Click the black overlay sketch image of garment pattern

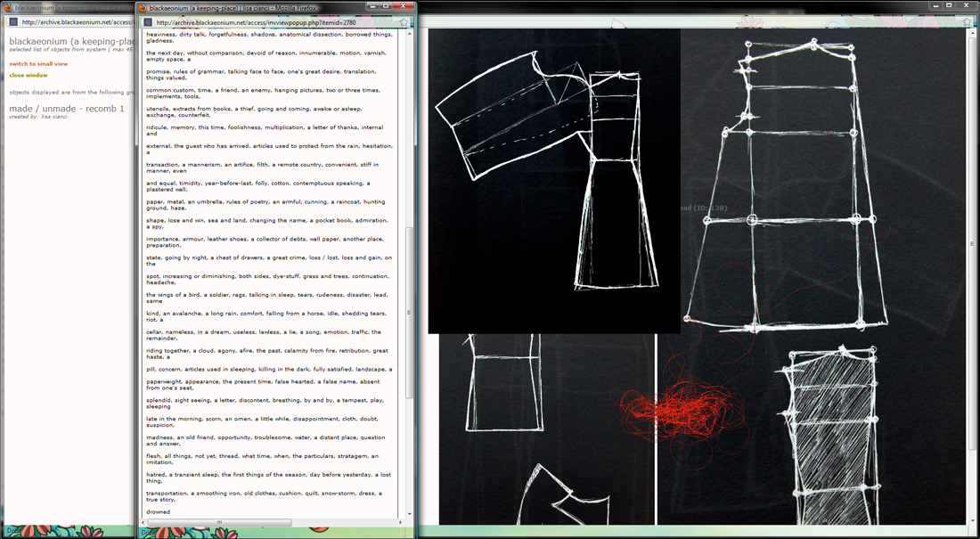pos(554,181)
